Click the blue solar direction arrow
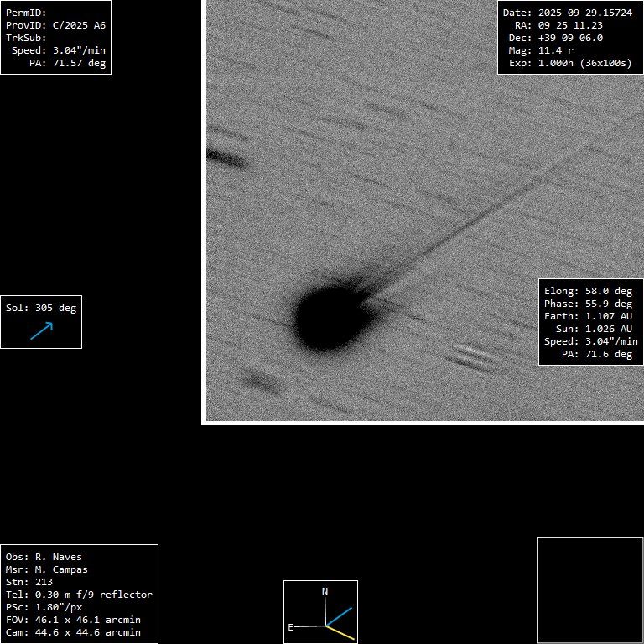Screen dimensions: 644x644 [x=41, y=330]
